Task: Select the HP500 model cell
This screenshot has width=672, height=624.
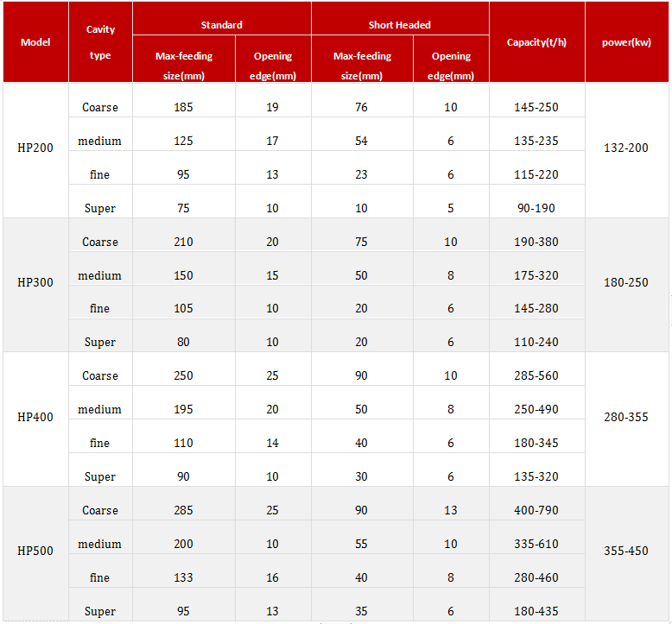Action: (x=35, y=551)
